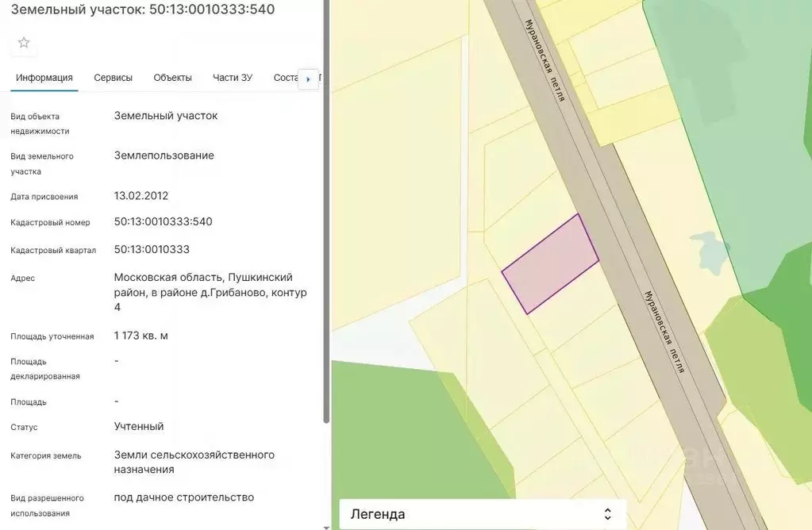Click the info panel vertical scrollbar

coord(326,238)
